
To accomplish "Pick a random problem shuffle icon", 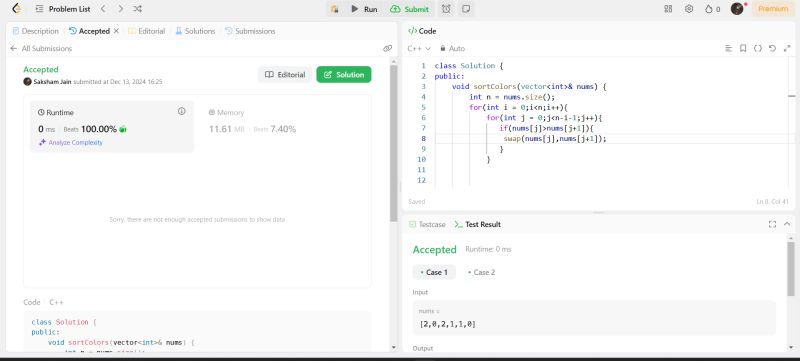I will 137,9.
